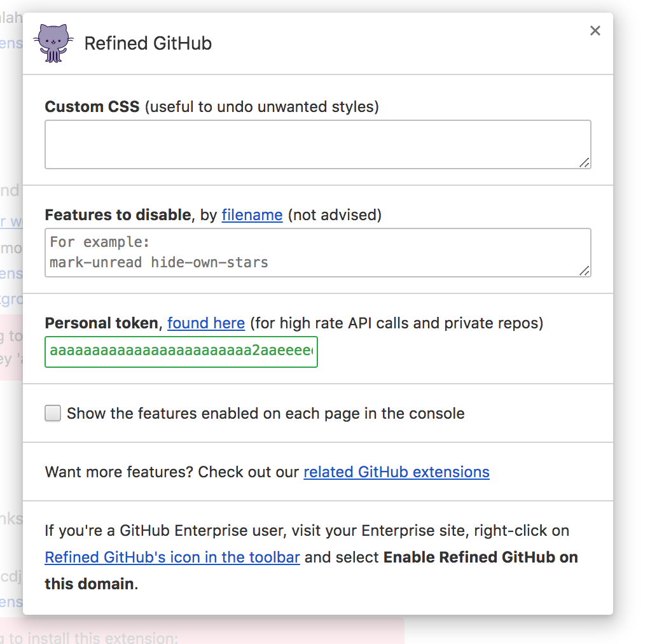This screenshot has width=650, height=644.
Task: Follow Refined GitHub's icon in the toolbar link
Action: (x=172, y=557)
